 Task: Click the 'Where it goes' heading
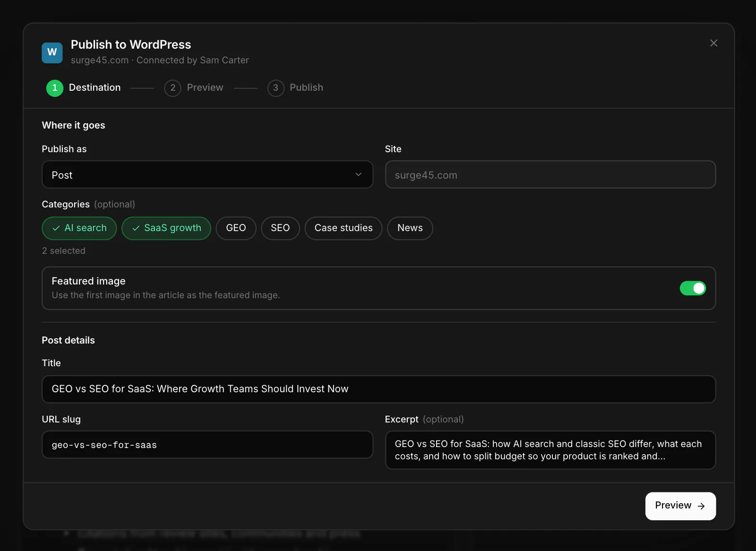(x=74, y=126)
